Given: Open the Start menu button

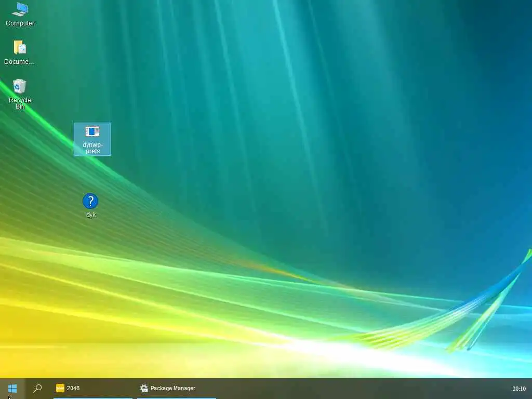Looking at the screenshot, I should (12, 388).
